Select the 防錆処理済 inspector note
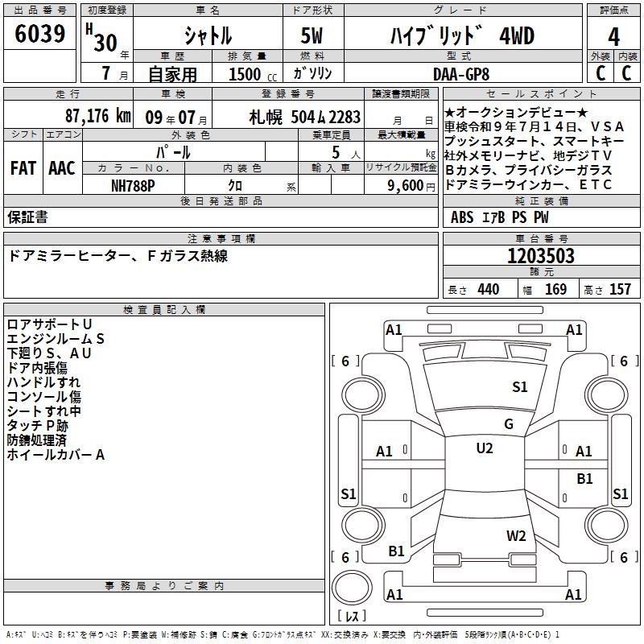Screen dimensions: 644x644 click(x=37, y=440)
